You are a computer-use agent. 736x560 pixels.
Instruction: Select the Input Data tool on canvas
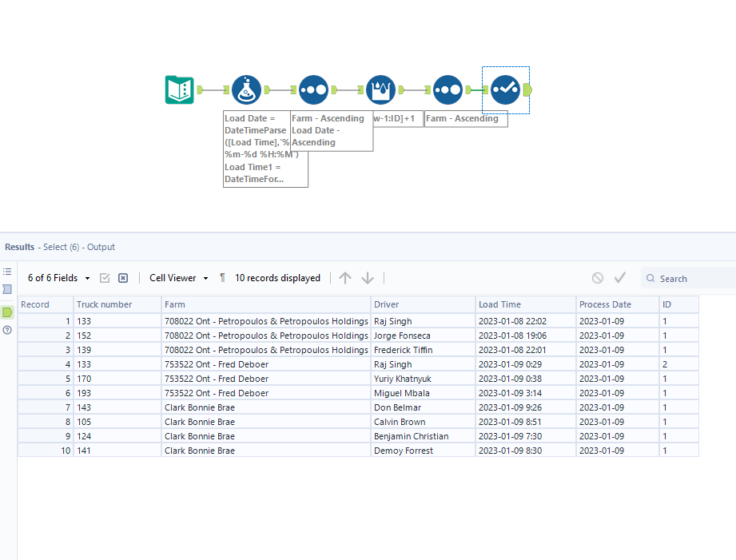(179, 89)
